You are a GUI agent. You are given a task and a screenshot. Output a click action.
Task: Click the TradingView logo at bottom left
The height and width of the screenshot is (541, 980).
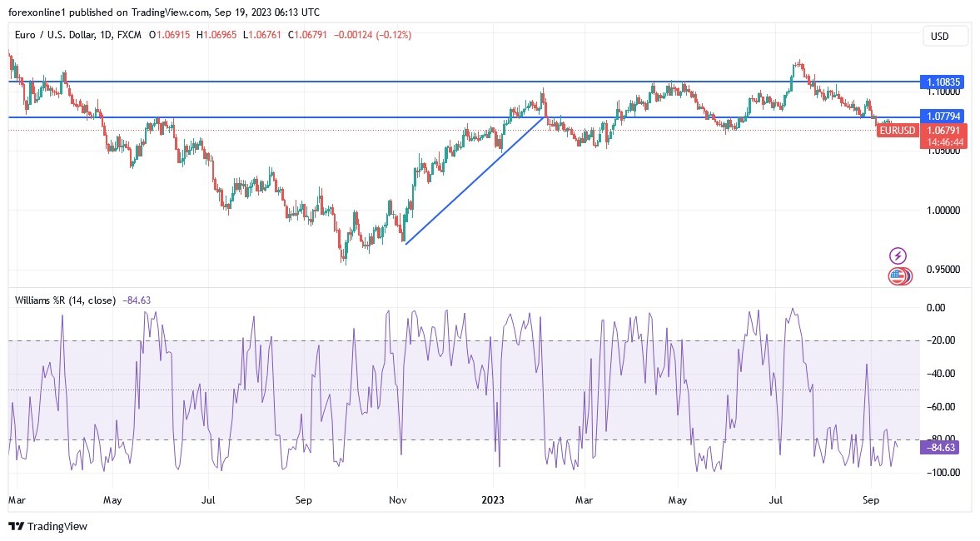tap(47, 526)
